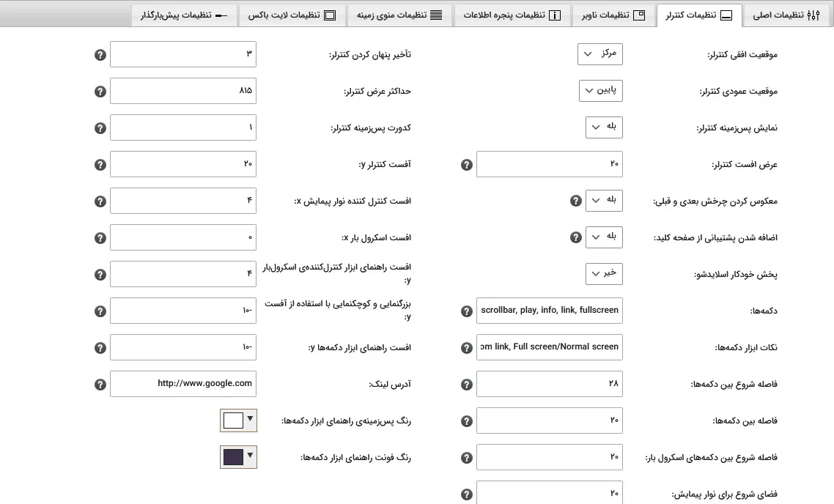The width and height of the screenshot is (834, 504).
Task: Show help for کدورت پس‌زمینه کنترلر
Action: pyautogui.click(x=100, y=128)
